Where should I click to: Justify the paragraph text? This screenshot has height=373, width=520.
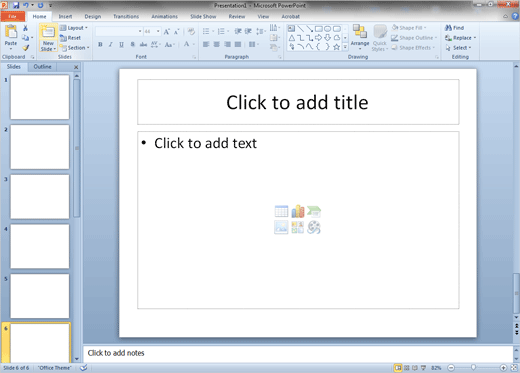point(238,44)
